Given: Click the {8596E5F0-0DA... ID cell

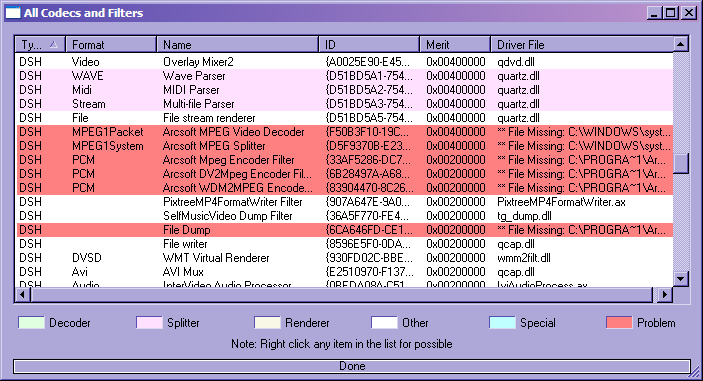Looking at the screenshot, I should [x=368, y=244].
